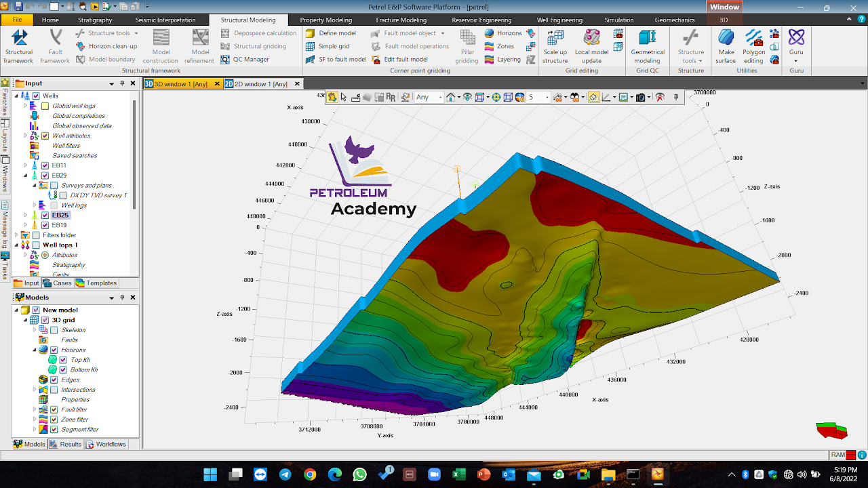The height and width of the screenshot is (488, 868).
Task: Collapse the Horizons tree node
Action: [x=35, y=350]
